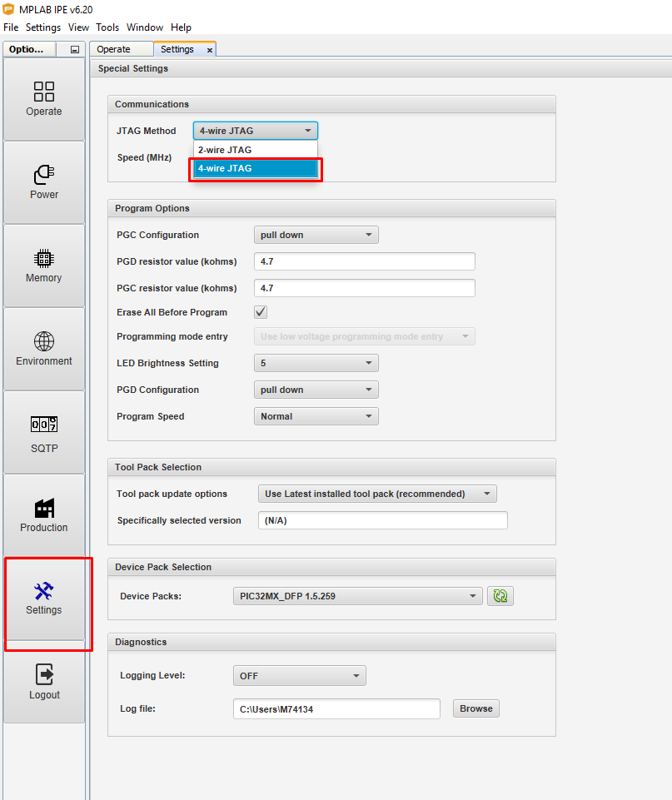Open the PGC Configuration dropdown
Screen dimensions: 672x800
pyautogui.click(x=316, y=234)
